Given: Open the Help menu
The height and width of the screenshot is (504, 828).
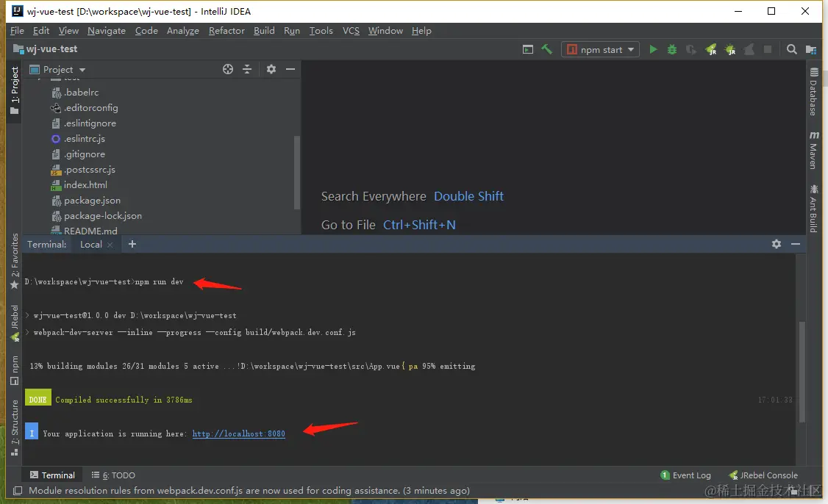Looking at the screenshot, I should tap(421, 31).
